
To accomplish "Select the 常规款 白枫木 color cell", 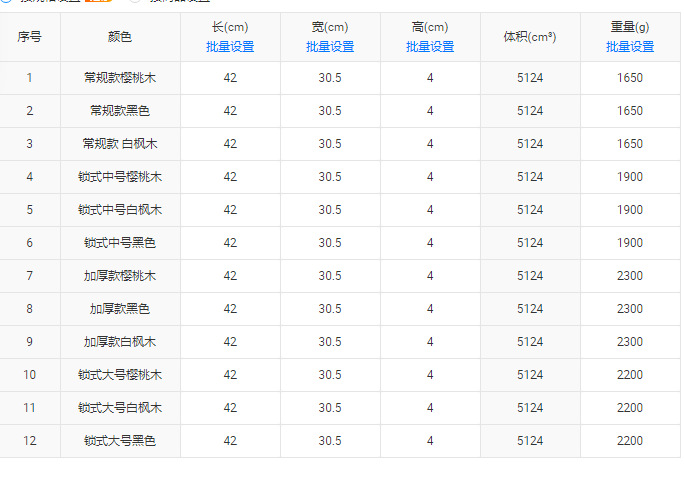I will pos(120,144).
